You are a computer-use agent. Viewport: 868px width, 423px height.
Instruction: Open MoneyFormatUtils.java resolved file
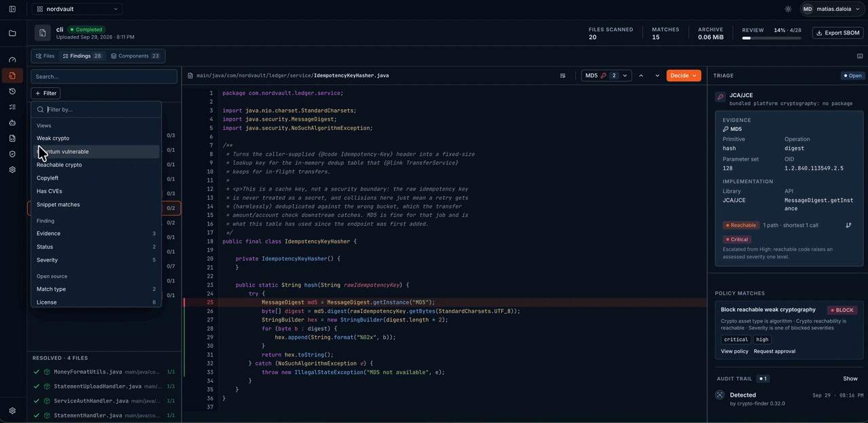(104, 371)
